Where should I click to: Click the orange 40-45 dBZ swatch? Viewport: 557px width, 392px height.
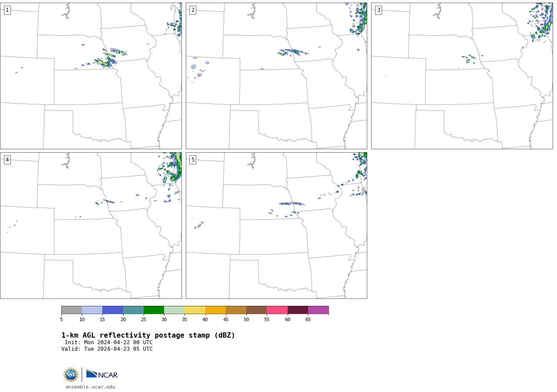(215, 310)
